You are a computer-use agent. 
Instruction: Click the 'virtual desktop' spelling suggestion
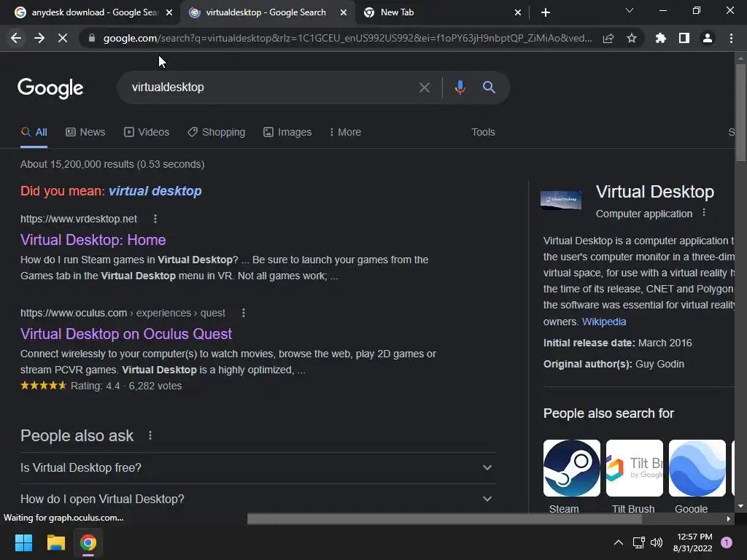coord(155,191)
